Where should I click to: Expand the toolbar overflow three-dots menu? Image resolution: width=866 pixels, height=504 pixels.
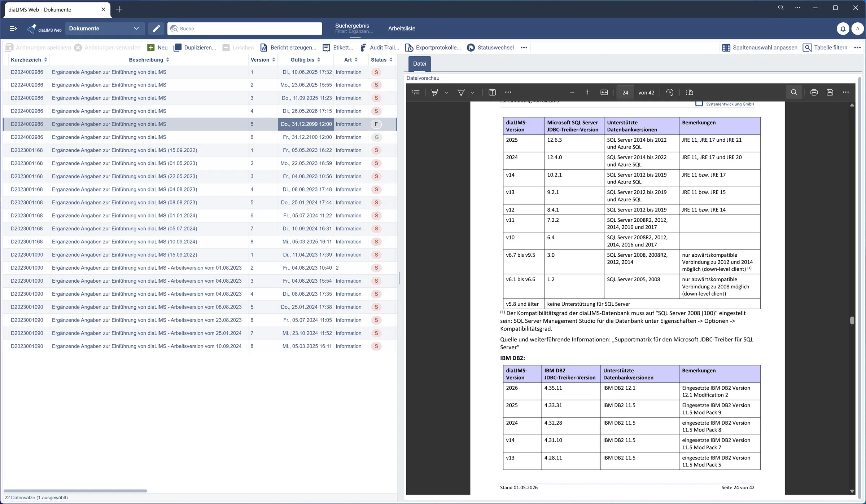tap(524, 48)
